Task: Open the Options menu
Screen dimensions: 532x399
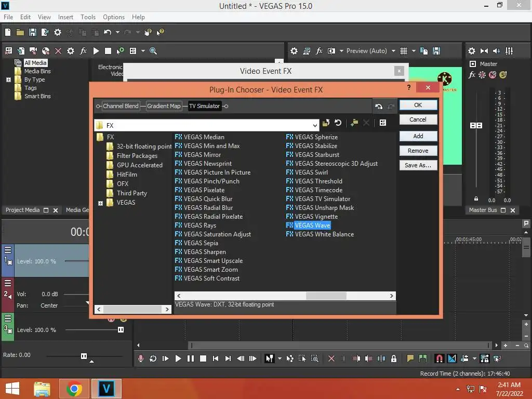Action: (x=114, y=17)
